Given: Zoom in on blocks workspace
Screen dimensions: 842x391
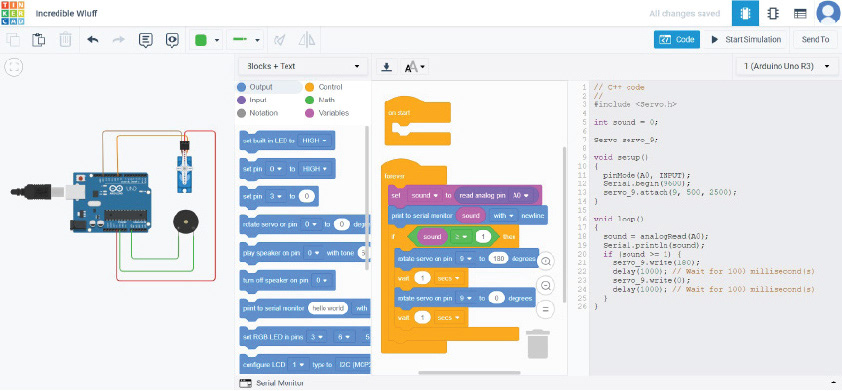Looking at the screenshot, I should tap(546, 262).
